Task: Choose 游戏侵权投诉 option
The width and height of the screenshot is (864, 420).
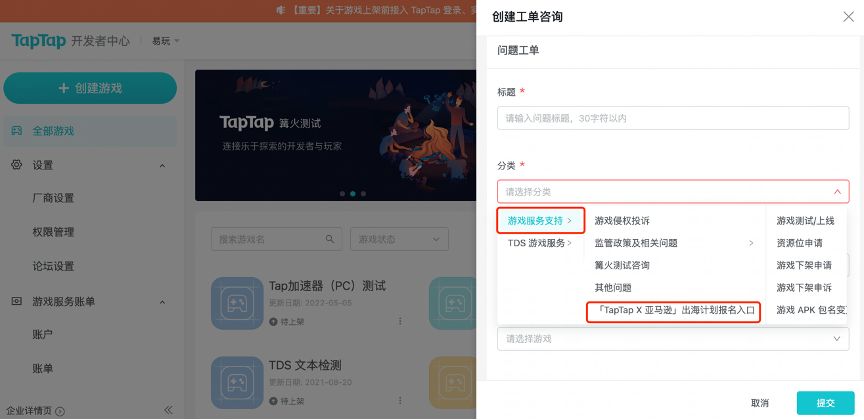Action: [x=622, y=221]
